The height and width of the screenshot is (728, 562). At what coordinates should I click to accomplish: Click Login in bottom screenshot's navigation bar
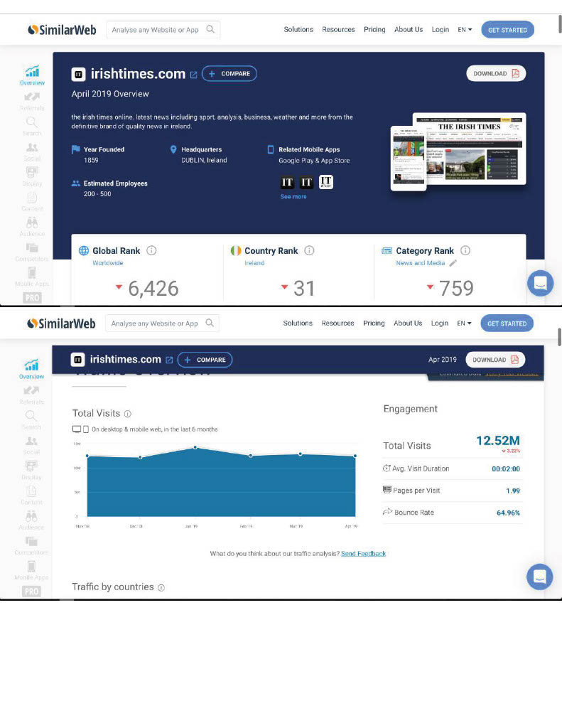click(440, 323)
